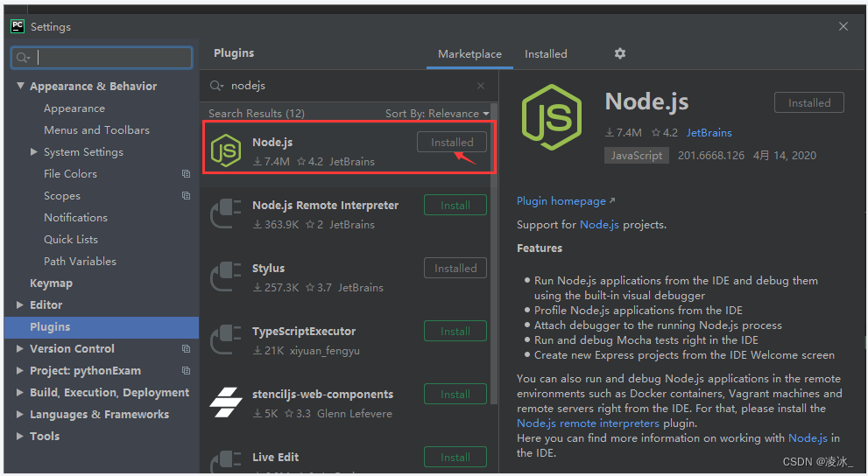Viewport: 868px width, 476px height.
Task: Expand the Languages & Frameworks section
Action: point(20,414)
